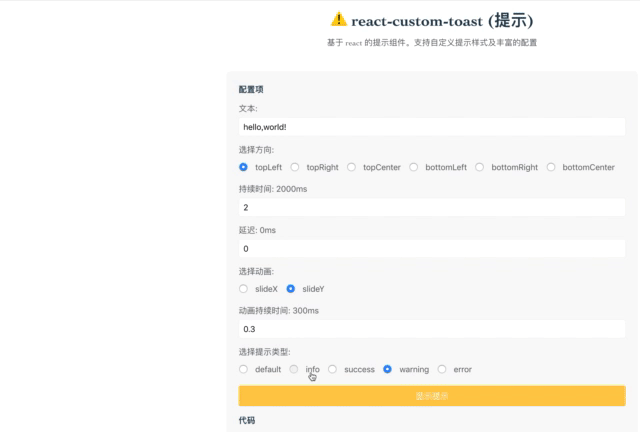The width and height of the screenshot is (640, 432).
Task: Focus the delay input showing 0
Action: pos(432,249)
